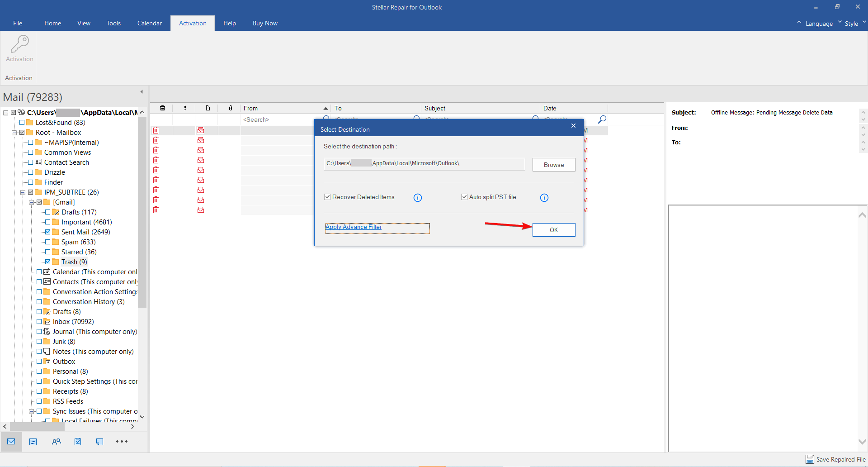This screenshot has width=868, height=467.
Task: Click folder tree scroll down arrow
Action: click(x=142, y=417)
